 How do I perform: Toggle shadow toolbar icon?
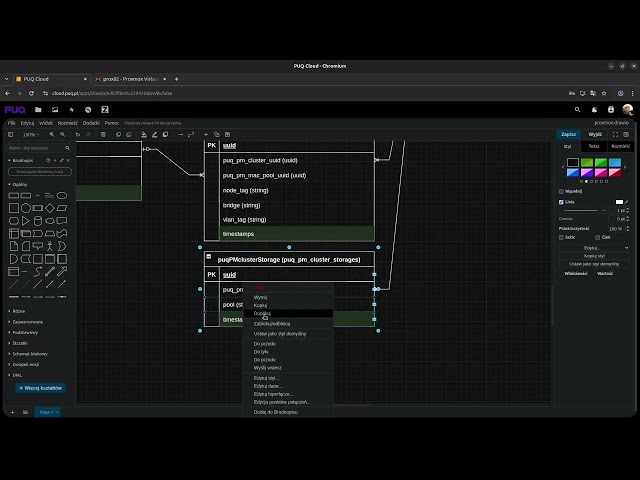pos(165,134)
